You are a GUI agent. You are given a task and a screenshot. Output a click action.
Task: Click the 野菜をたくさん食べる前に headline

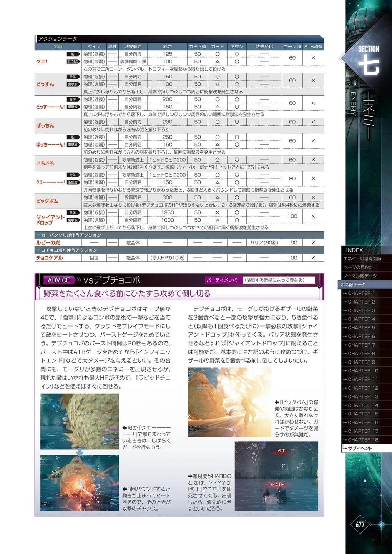[127, 293]
